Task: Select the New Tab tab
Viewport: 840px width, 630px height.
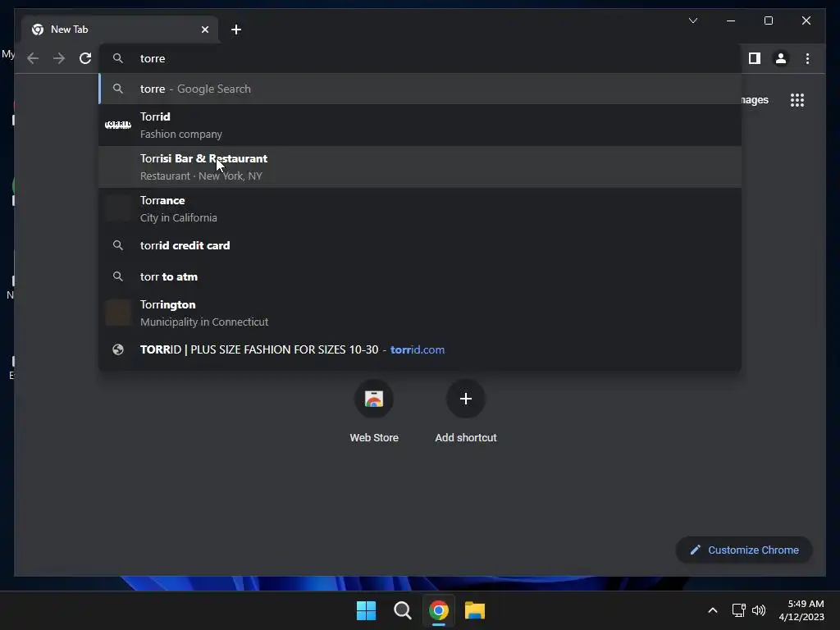Action: [120, 30]
